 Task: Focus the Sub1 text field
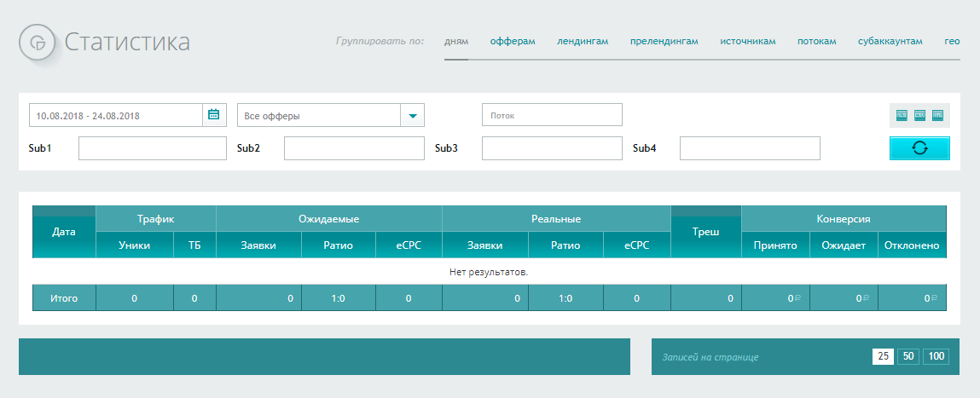click(x=153, y=148)
